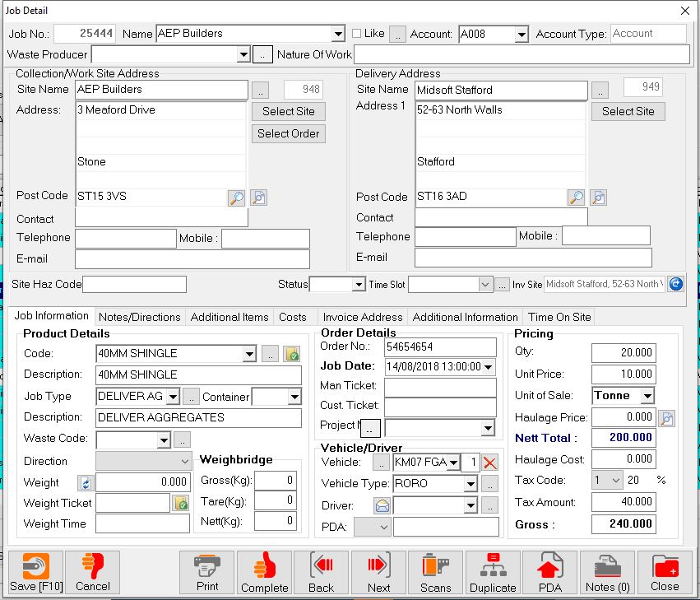Remove vehicle with red X icon
700x600 pixels.
[489, 463]
